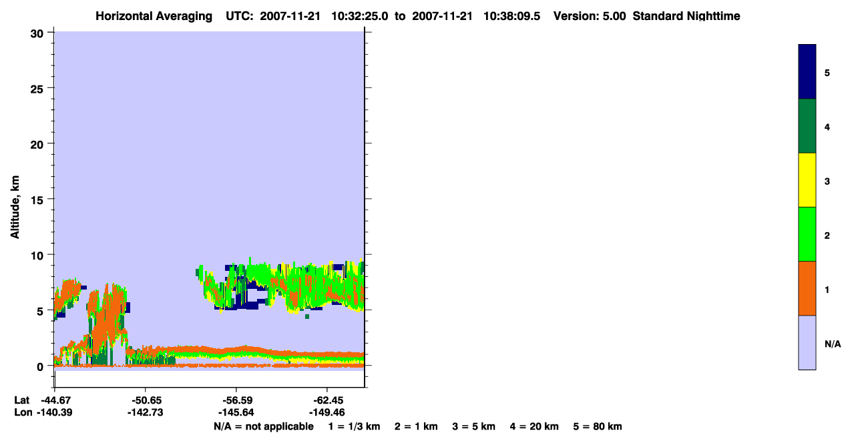Image resolution: width=868 pixels, height=445 pixels.
Task: Click the '5 = 80 km' legend text
Action: [x=598, y=426]
